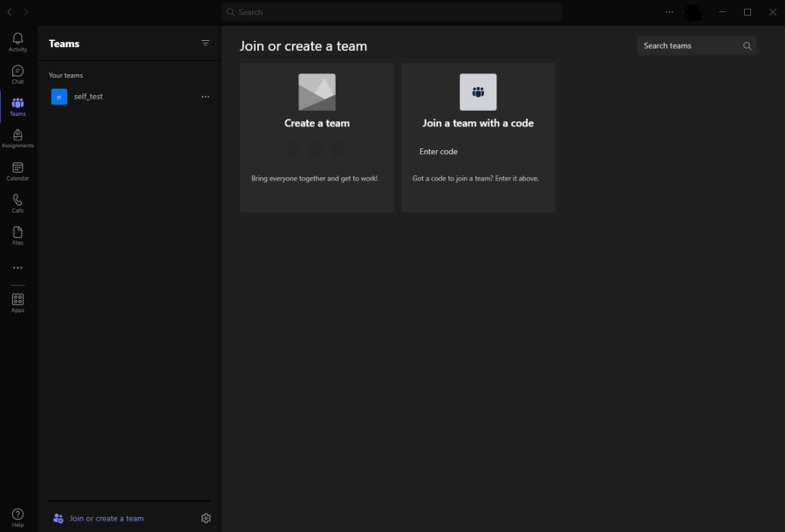Focus the Enter code field

[478, 152]
